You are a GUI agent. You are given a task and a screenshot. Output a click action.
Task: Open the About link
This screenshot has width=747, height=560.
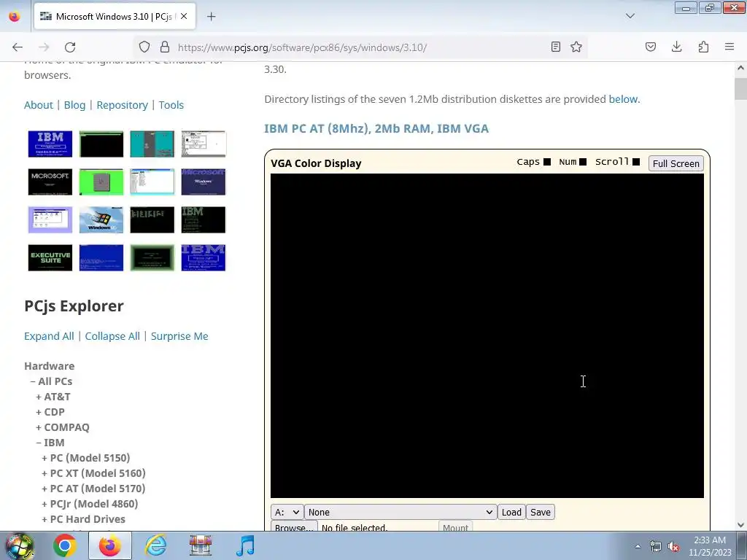[x=39, y=105]
